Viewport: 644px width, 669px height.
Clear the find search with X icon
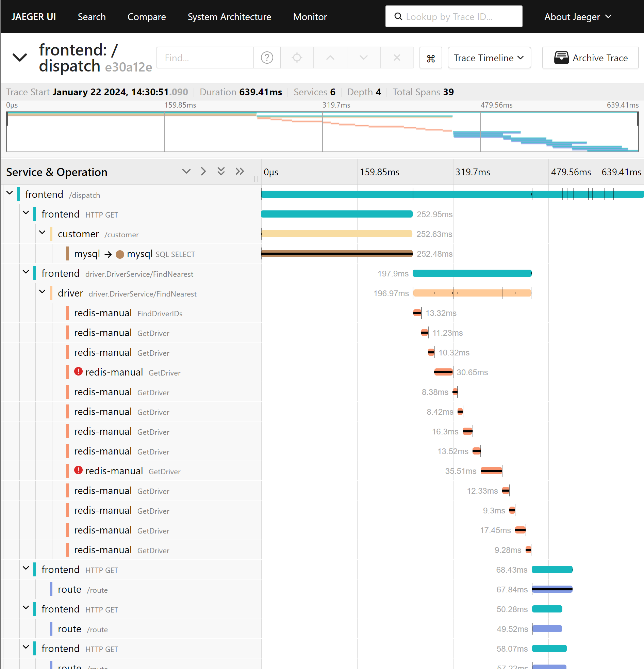click(x=397, y=58)
